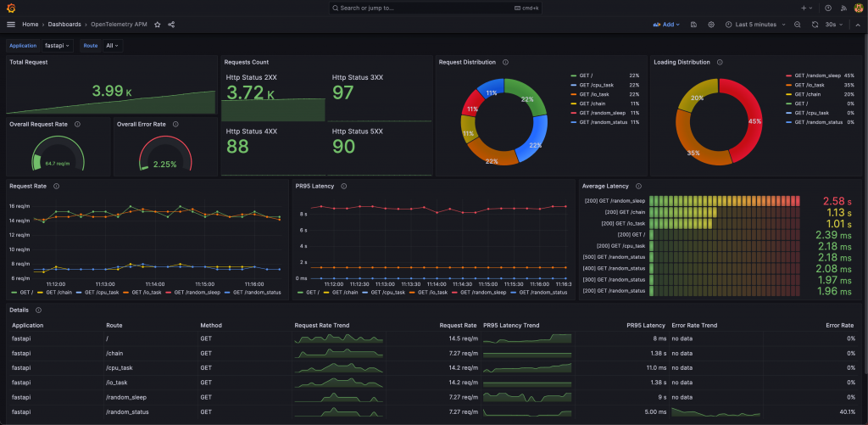Show info for Overall Error Rate panel
The height and width of the screenshot is (425, 868).
pos(175,124)
